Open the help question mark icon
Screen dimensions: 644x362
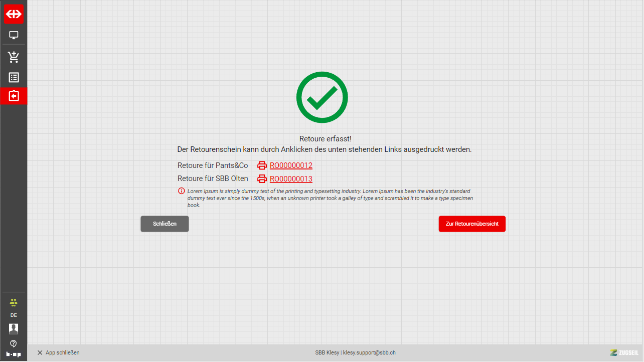14,343
